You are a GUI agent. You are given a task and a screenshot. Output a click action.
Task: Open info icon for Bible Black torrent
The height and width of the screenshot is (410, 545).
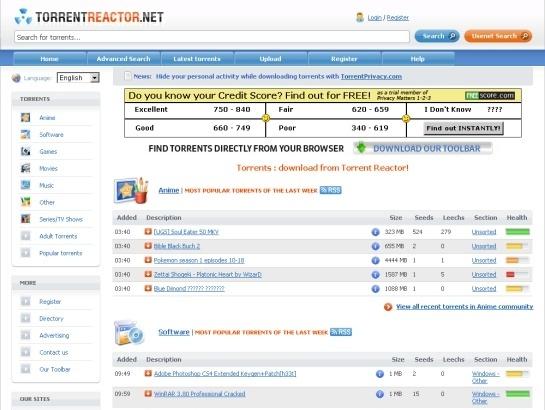coord(375,246)
